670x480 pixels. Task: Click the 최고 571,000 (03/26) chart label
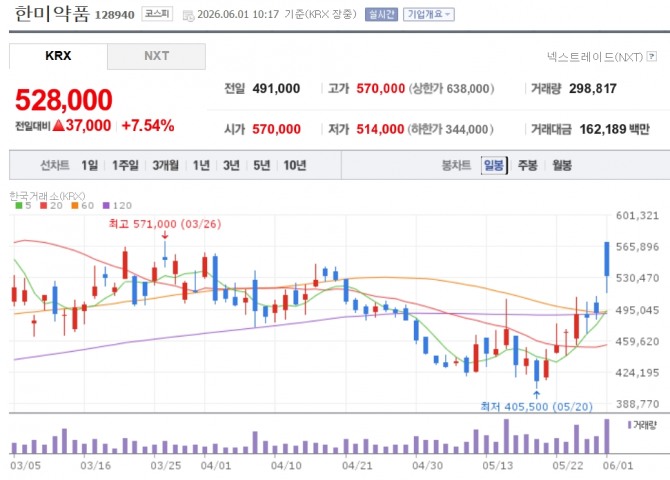tap(165, 224)
